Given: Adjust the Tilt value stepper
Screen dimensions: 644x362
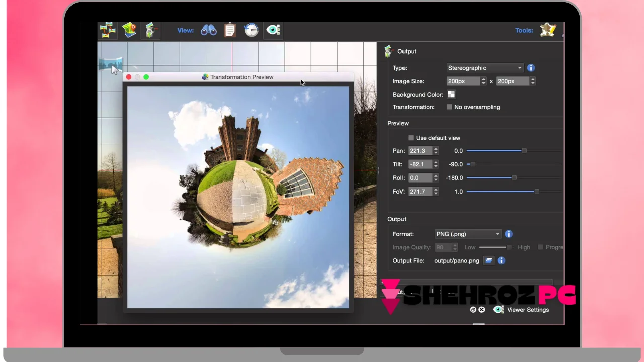Looking at the screenshot, I should (436, 164).
